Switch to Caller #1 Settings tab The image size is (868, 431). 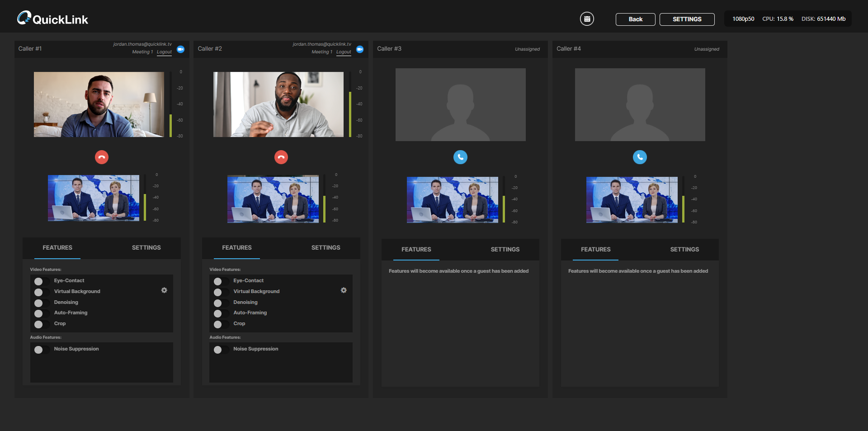click(146, 248)
